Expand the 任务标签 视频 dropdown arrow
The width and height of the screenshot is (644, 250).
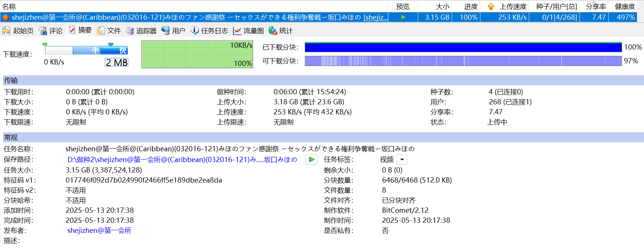(402, 159)
